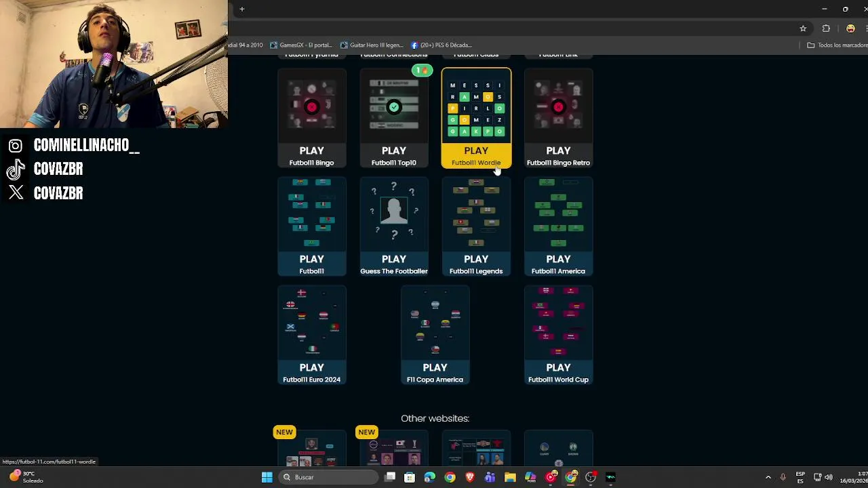
Task: Open the second NEW other-website card
Action: 393,449
